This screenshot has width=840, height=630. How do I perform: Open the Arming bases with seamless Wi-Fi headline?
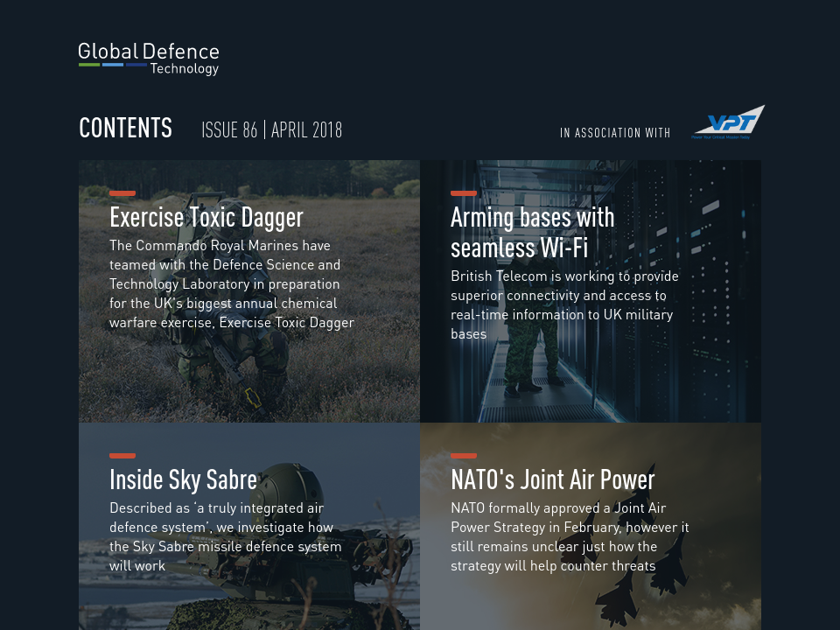coord(533,233)
